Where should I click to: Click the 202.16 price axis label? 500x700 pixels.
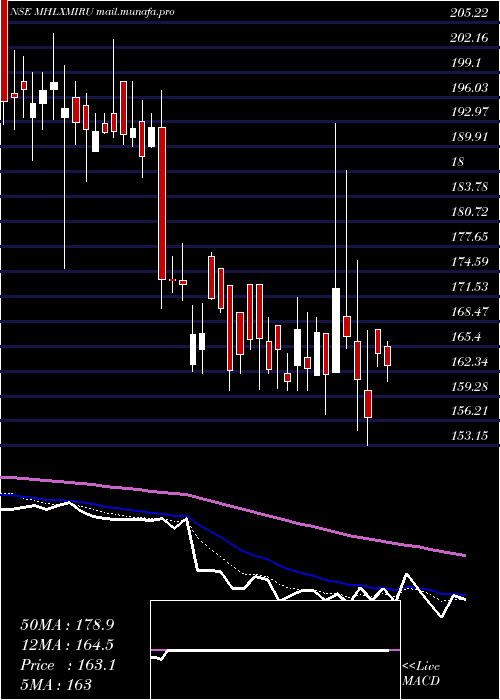point(469,38)
